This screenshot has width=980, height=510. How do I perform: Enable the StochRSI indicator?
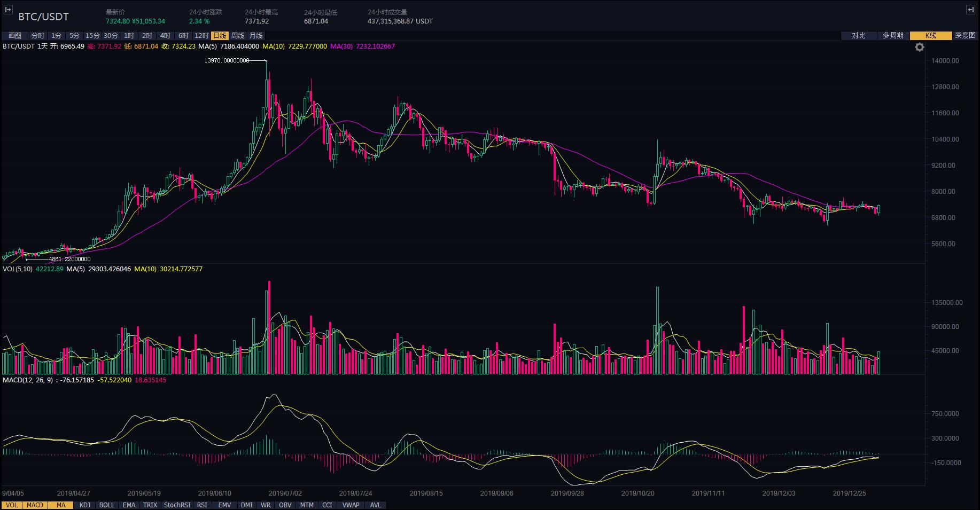(177, 505)
